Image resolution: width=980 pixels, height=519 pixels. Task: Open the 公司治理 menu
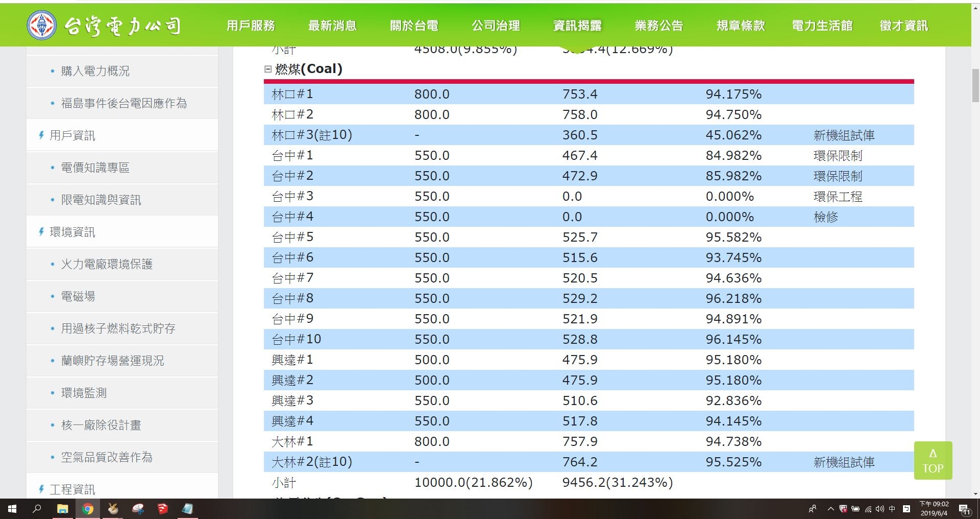click(496, 26)
